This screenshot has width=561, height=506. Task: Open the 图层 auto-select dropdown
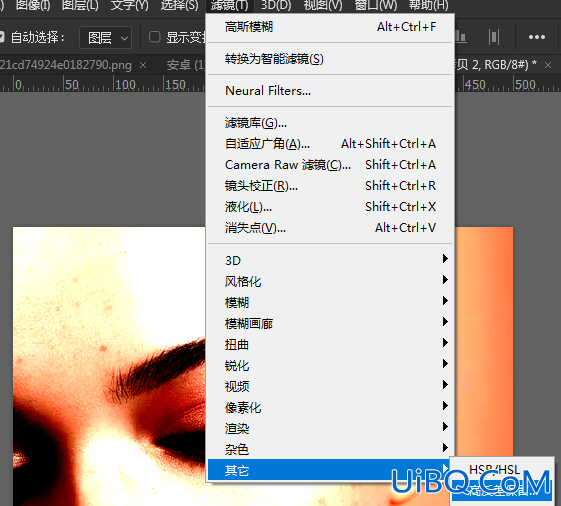pos(105,37)
